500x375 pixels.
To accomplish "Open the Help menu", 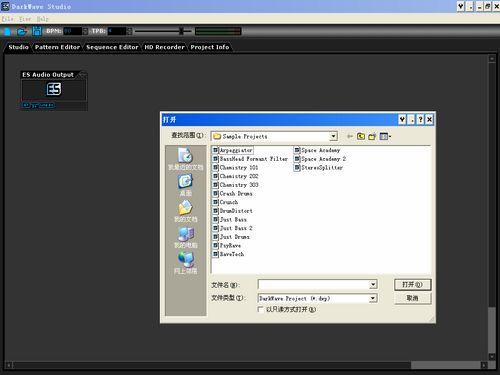I will 42,19.
